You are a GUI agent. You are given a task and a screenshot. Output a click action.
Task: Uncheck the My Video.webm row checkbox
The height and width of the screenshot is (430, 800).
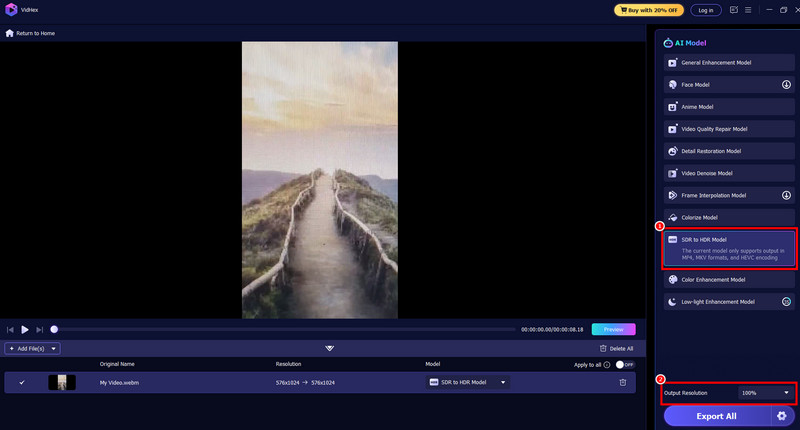[22, 383]
